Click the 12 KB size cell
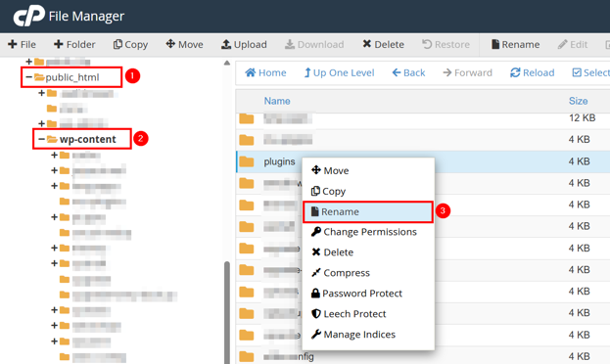Screen dimensions: 610x364 coord(582,117)
